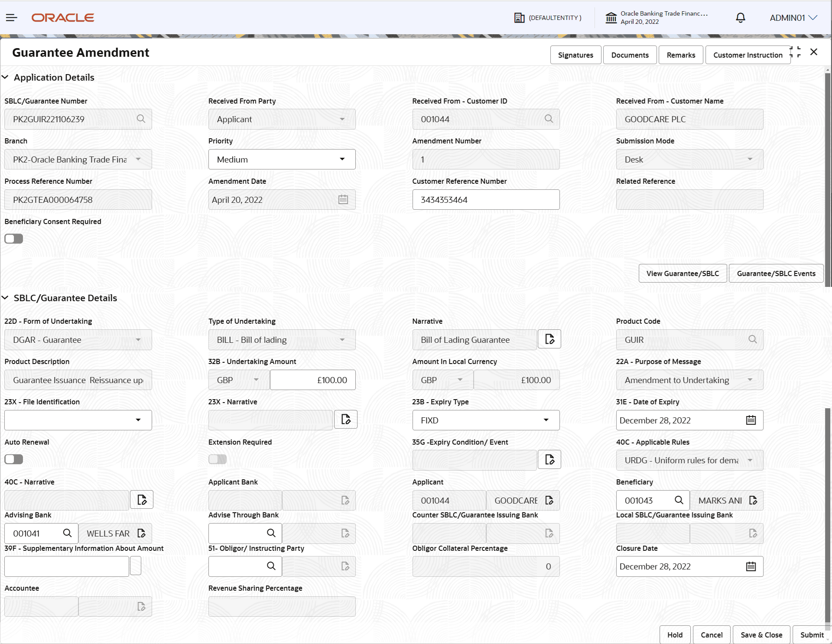The height and width of the screenshot is (644, 832).
Task: Click the Customer Reference Number field
Action: tap(485, 200)
